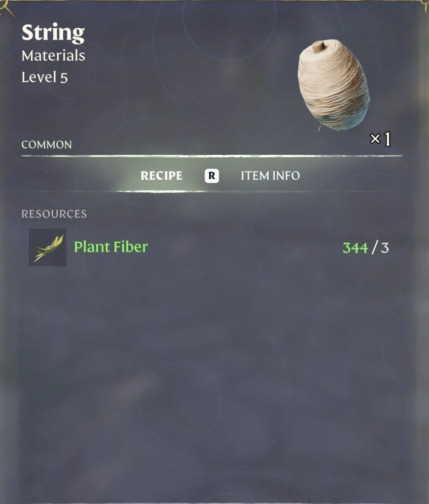
Task: Click the COMMON rarity label
Action: coord(46,144)
